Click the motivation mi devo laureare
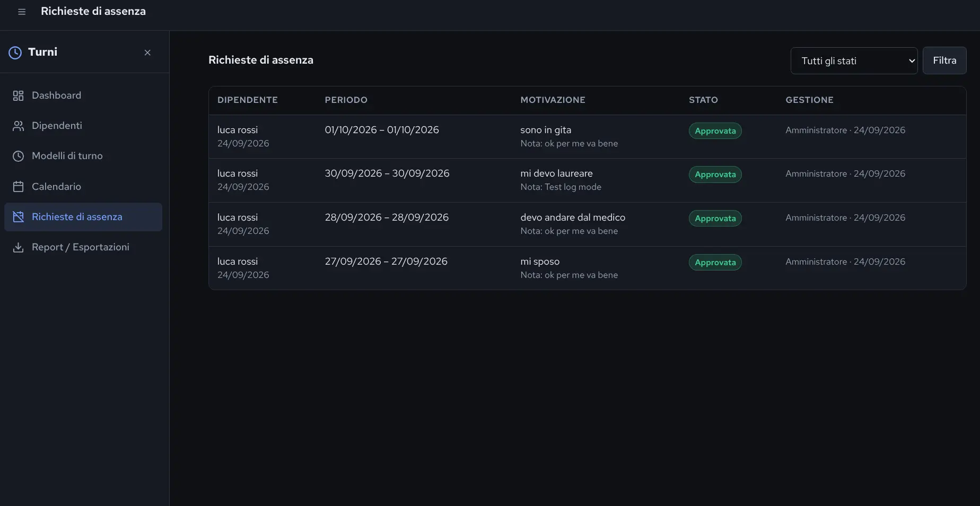The height and width of the screenshot is (506, 980). (557, 173)
